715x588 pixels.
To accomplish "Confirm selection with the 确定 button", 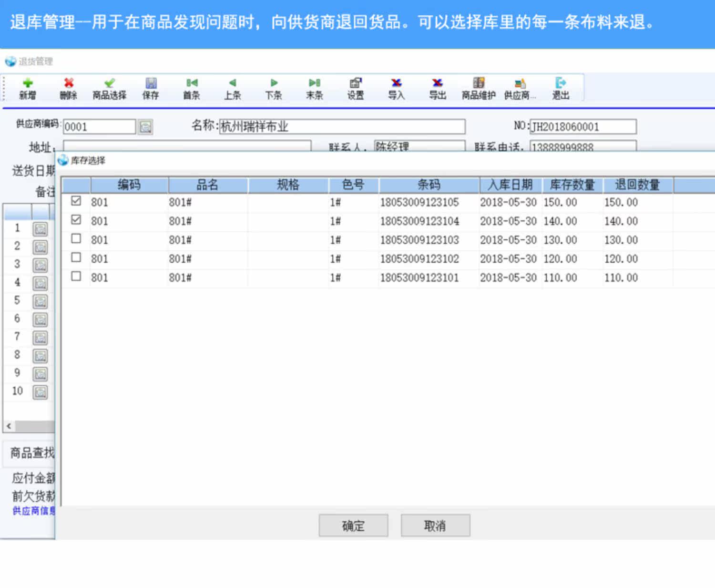I will 353,526.
